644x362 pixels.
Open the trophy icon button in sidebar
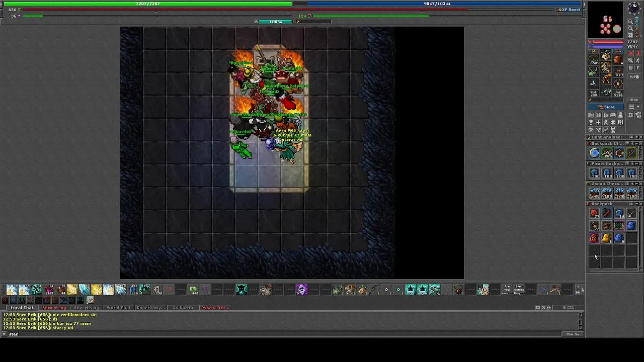point(591,122)
